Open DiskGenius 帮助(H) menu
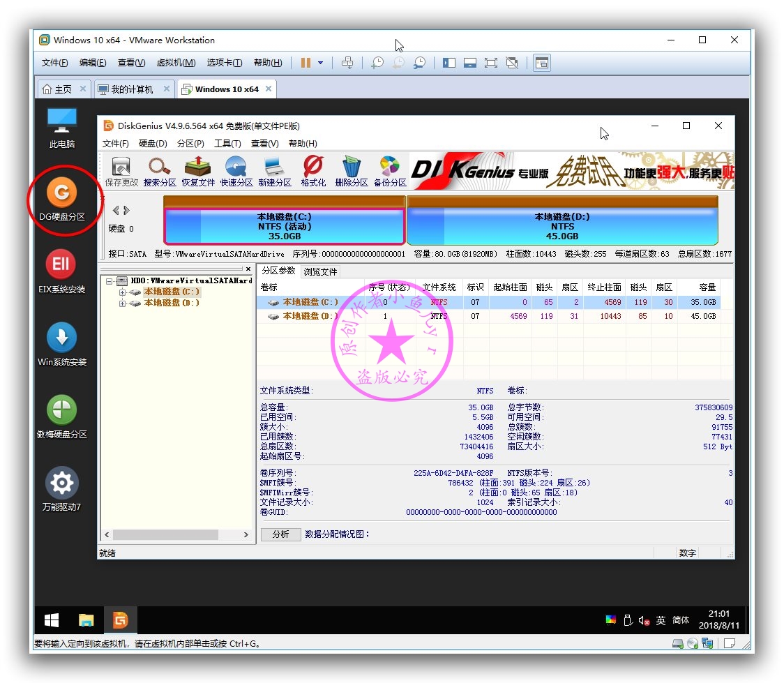784x683 pixels. pos(303,144)
